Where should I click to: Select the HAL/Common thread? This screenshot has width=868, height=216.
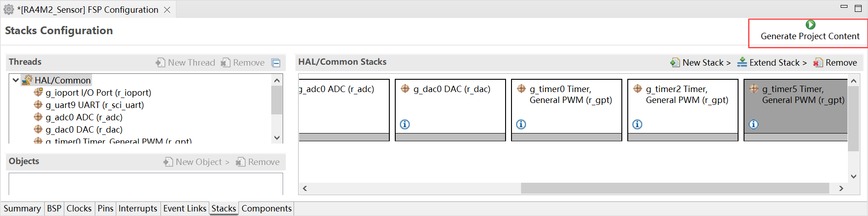(x=62, y=80)
